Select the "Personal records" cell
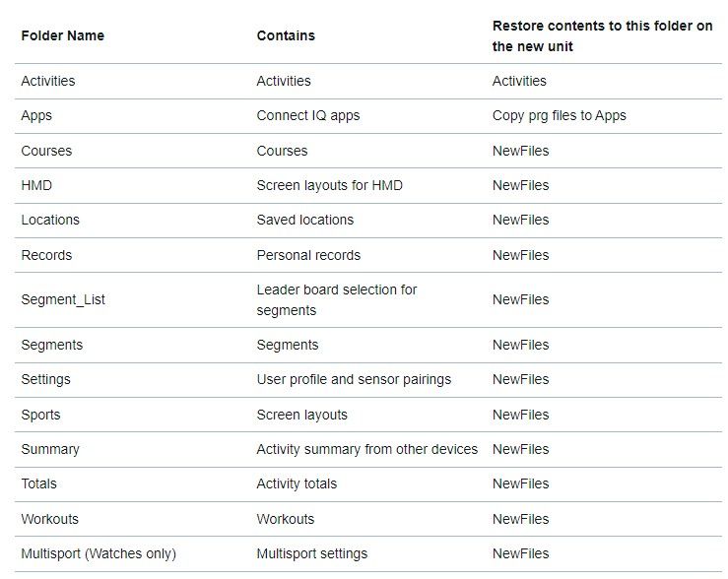 (308, 255)
